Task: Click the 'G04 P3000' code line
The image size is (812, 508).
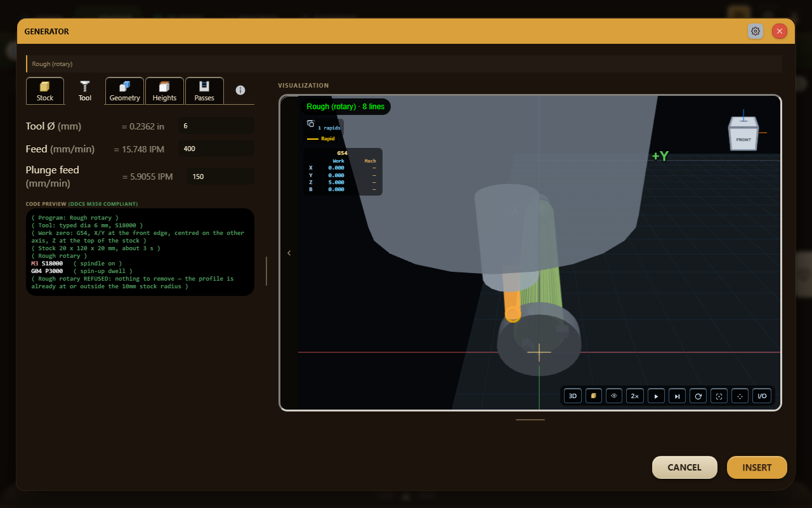Action: [46, 271]
